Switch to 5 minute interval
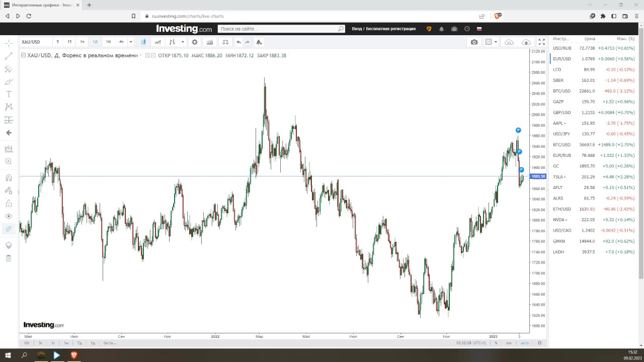 (x=57, y=42)
